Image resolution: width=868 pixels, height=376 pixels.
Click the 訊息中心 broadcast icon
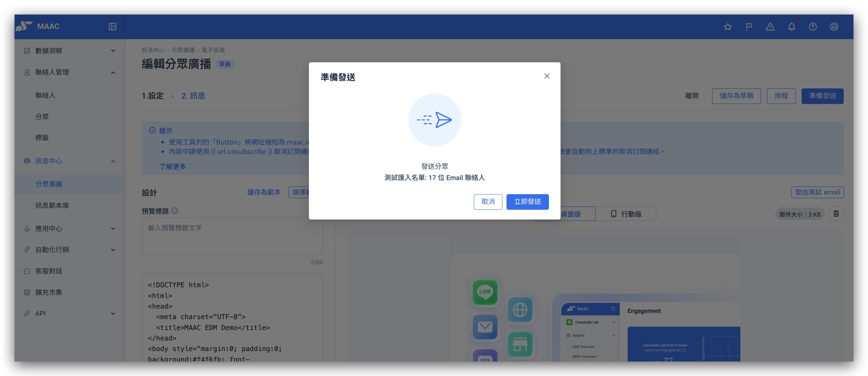27,161
